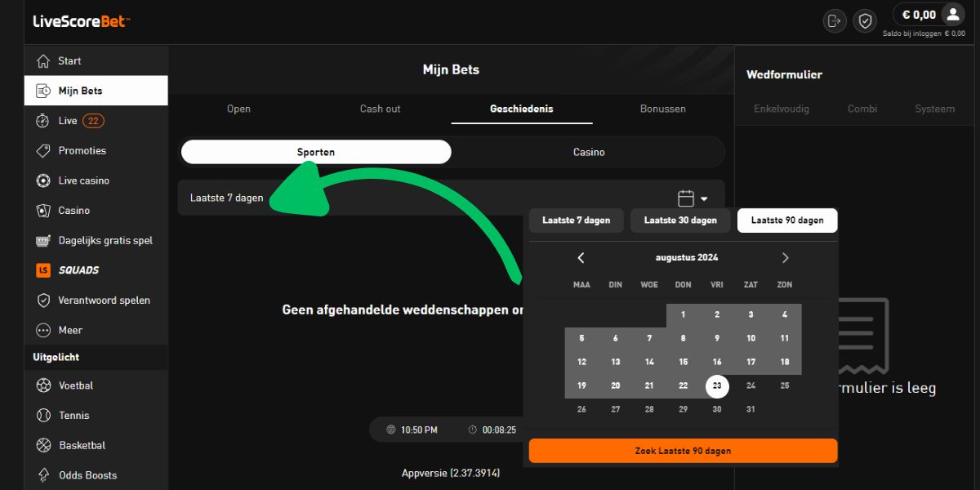This screenshot has width=980, height=490.
Task: Open Verantwoord spelen link text
Action: [x=105, y=301]
